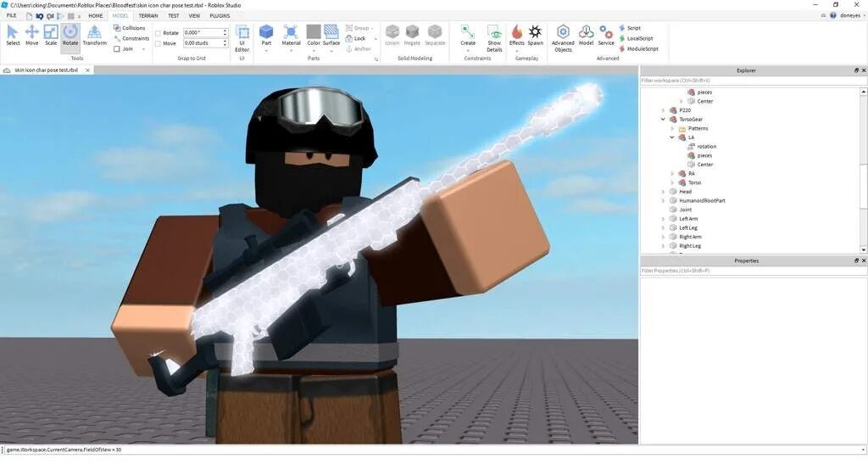
Task: Open the UI Editor
Action: click(242, 38)
